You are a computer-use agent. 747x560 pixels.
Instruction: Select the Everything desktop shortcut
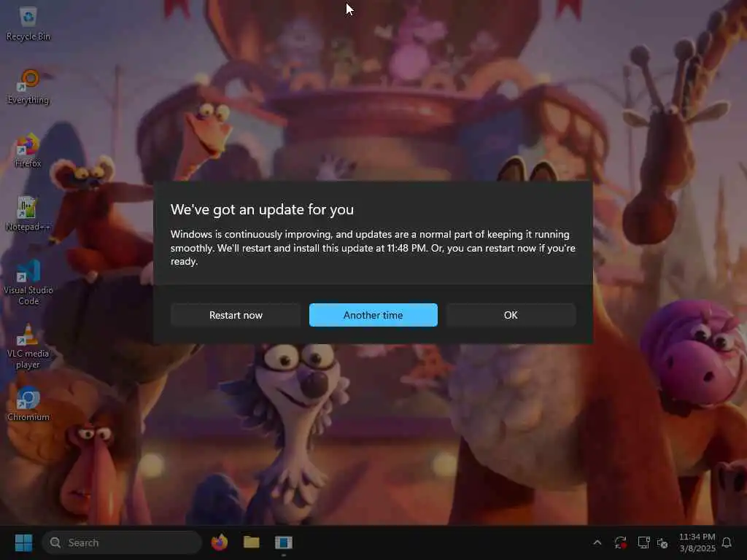click(28, 87)
